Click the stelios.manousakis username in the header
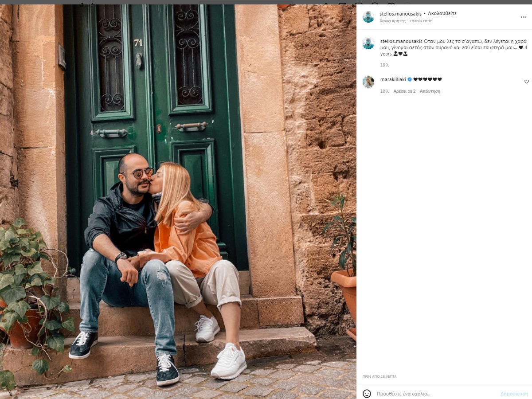 400,14
